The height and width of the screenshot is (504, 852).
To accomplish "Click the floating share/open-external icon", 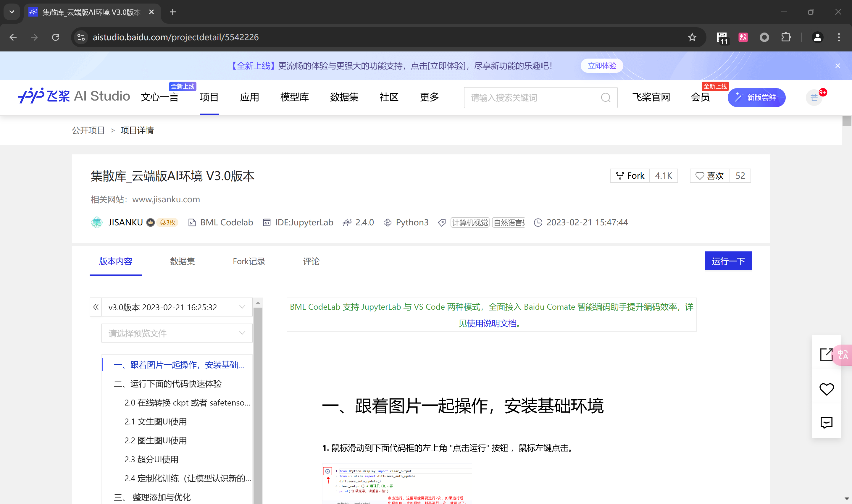I will click(x=826, y=354).
